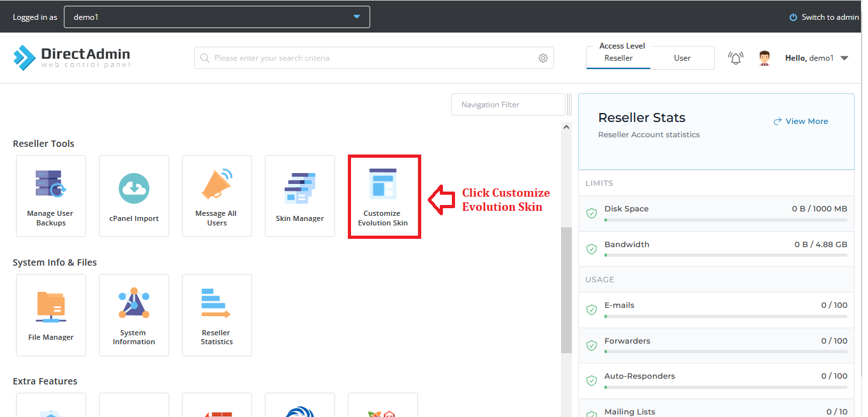Select the Reseller access level tab
Screen dimensions: 868x417
[x=618, y=57]
